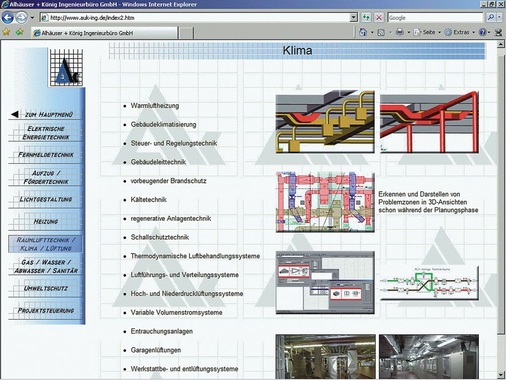
Task: Open the Seite dropdown menu
Action: click(427, 32)
